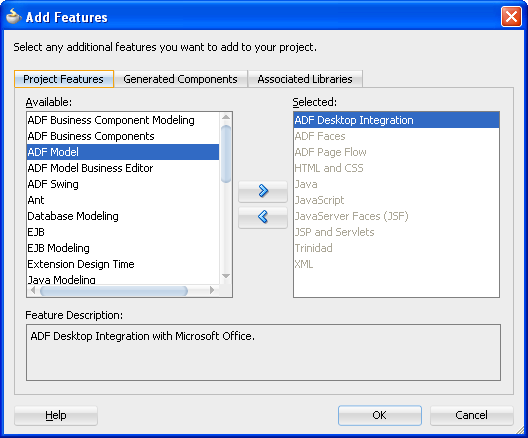
Task: Select ADF Desktop Integration in Selected list
Action: click(396, 120)
